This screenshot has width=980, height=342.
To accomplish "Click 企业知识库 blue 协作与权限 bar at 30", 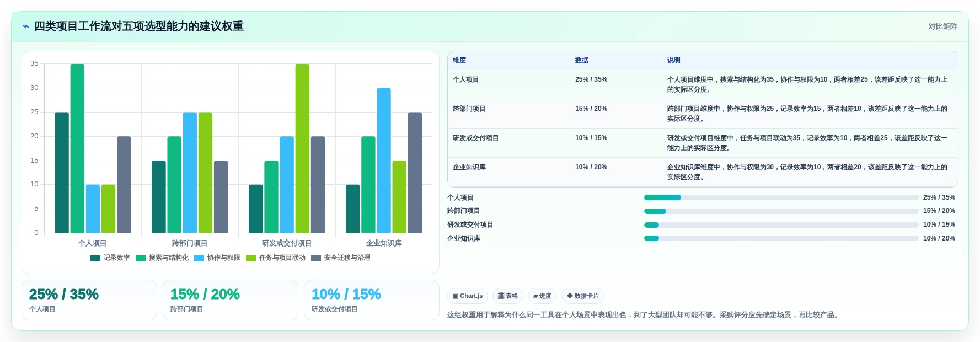I will pyautogui.click(x=384, y=161).
